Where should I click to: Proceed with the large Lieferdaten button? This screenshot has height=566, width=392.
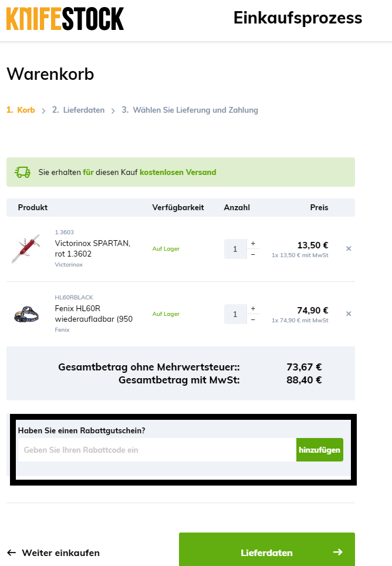[x=266, y=552]
